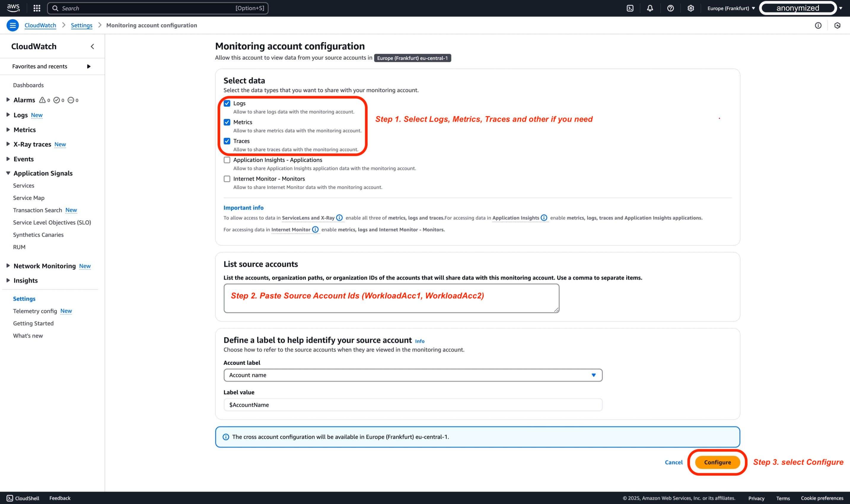Go to Settings breadcrumb link

[x=82, y=25]
